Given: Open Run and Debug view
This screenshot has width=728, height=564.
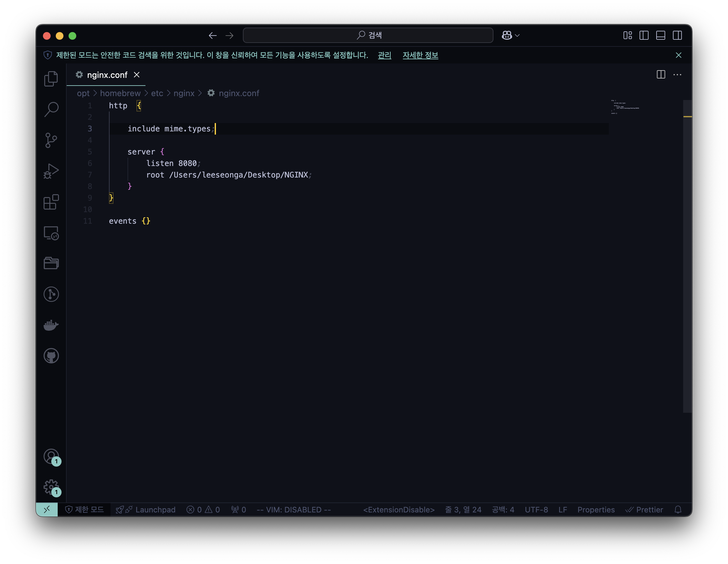Looking at the screenshot, I should point(51,171).
